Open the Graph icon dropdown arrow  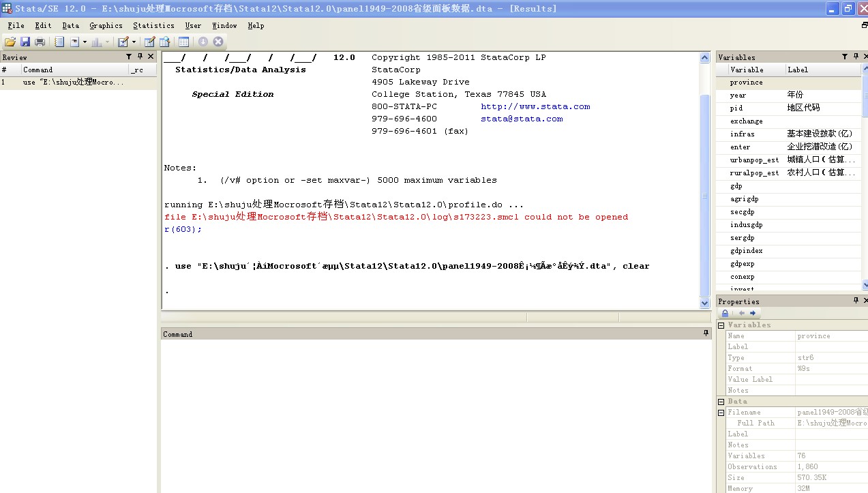click(x=107, y=42)
